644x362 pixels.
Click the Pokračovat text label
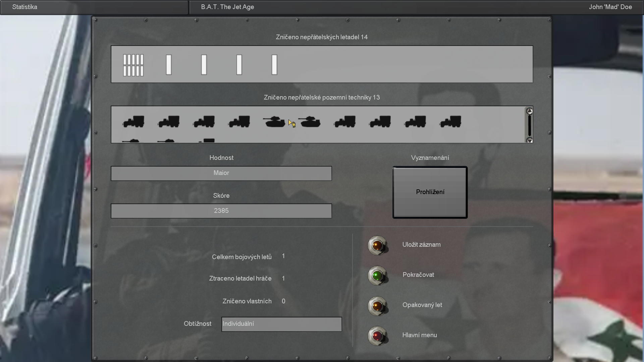pyautogui.click(x=418, y=275)
